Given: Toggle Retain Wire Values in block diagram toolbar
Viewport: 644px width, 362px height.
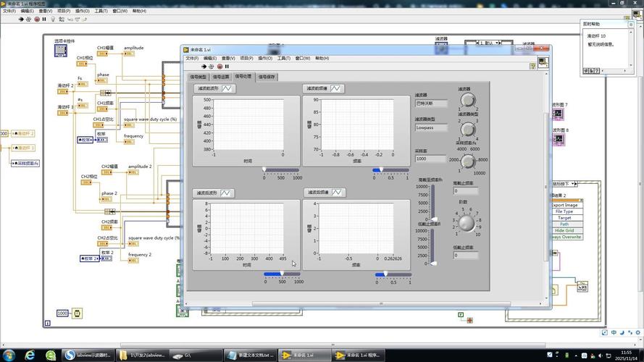Looking at the screenshot, I should click(62, 20).
